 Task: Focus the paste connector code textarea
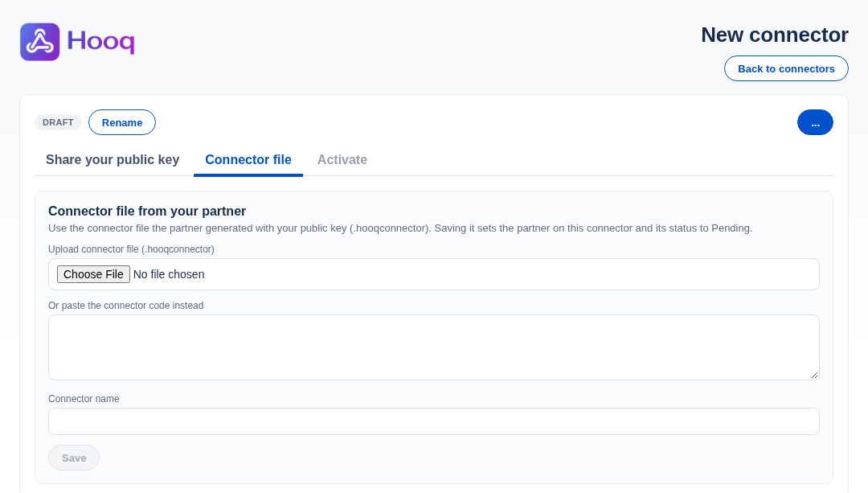[433, 347]
